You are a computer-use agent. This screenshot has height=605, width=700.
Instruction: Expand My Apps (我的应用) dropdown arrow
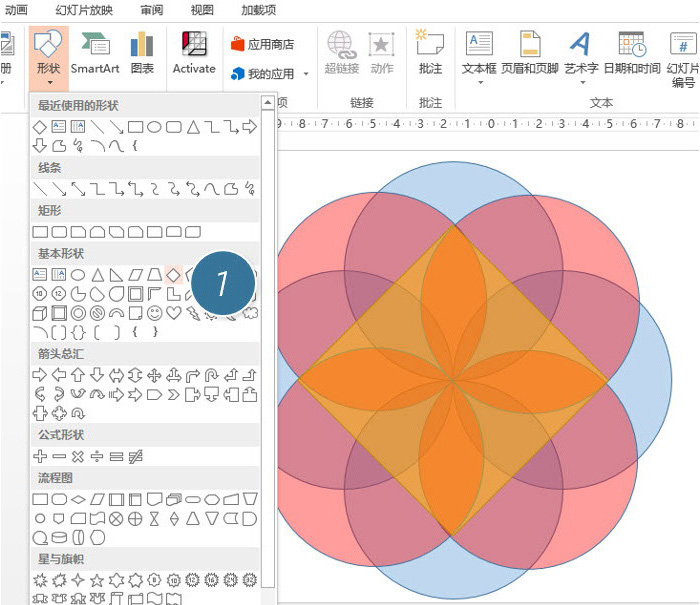[x=306, y=74]
